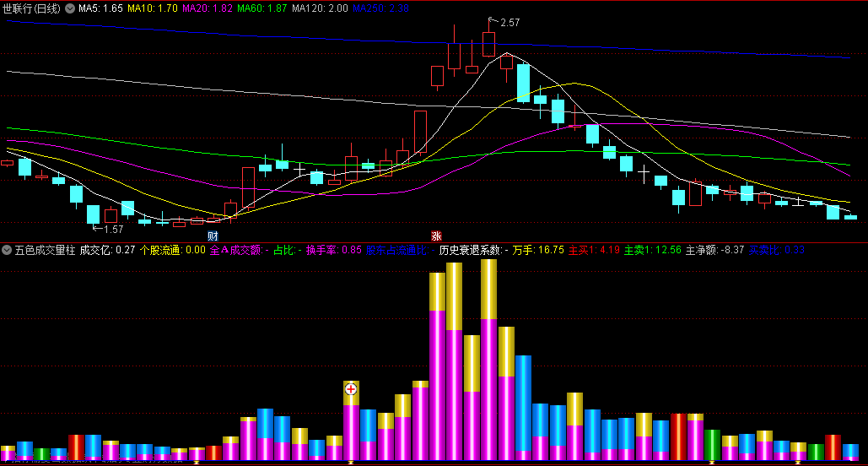
Task: Click the bottom-axis marker beneath the tall green bar
Action: [x=712, y=462]
